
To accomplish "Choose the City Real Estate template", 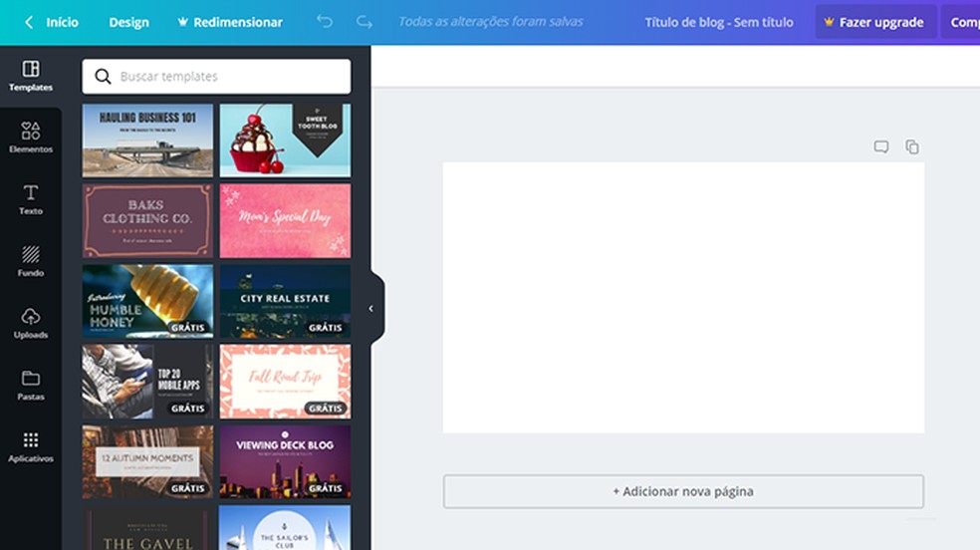I will (x=285, y=301).
